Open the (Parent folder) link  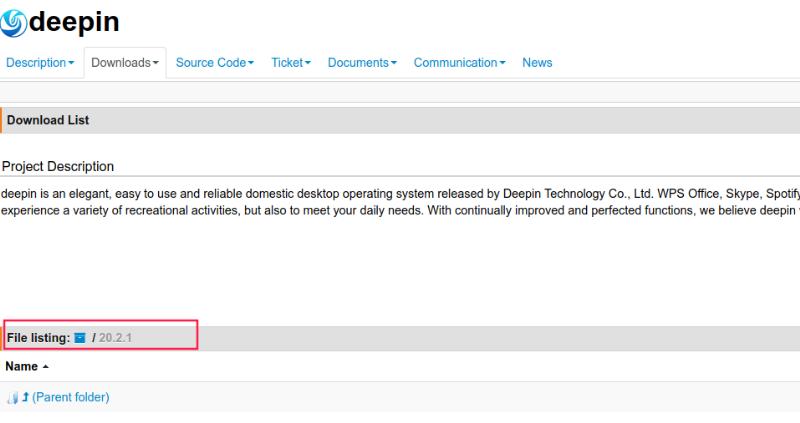coord(70,398)
